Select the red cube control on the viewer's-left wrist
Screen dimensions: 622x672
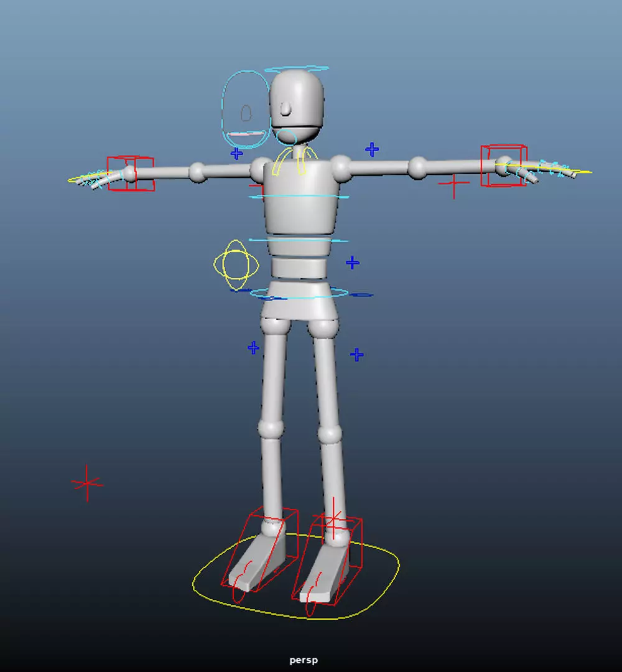(x=130, y=173)
